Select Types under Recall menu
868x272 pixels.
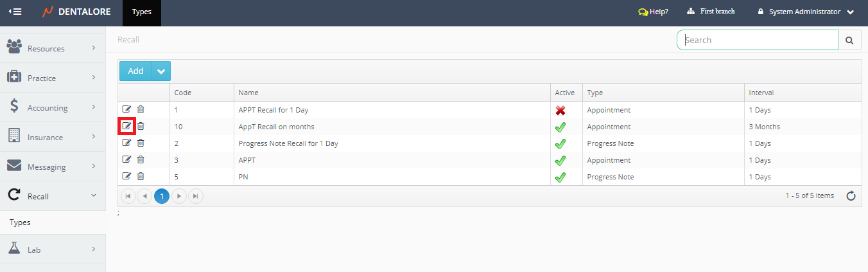pos(20,222)
